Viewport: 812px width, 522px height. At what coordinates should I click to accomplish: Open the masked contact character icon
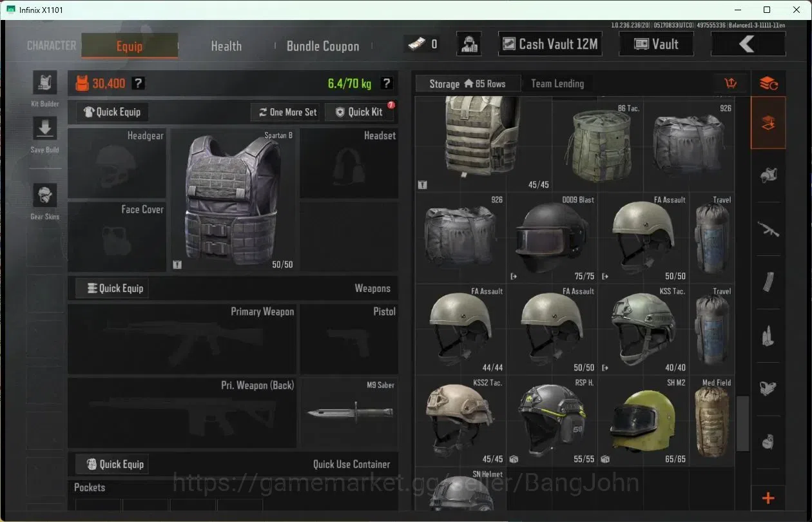[x=470, y=44]
